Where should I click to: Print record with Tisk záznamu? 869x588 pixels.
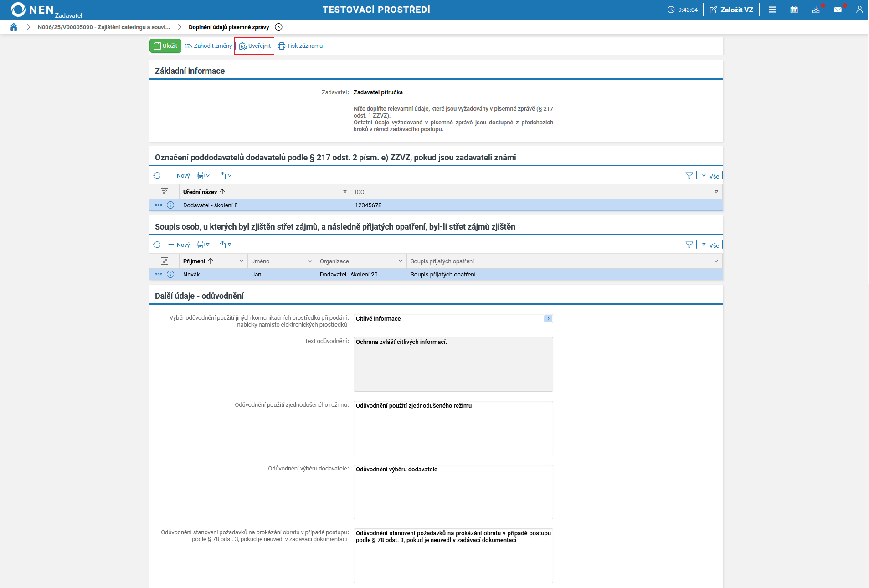pyautogui.click(x=300, y=46)
